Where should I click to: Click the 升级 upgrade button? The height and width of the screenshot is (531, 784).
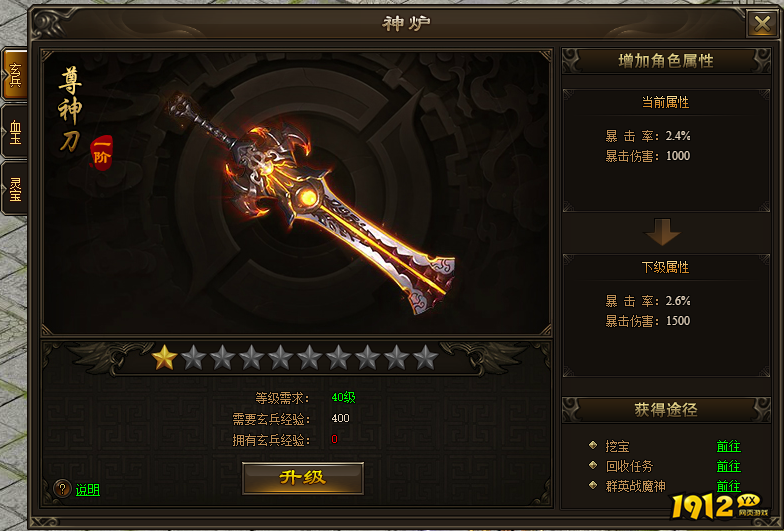pyautogui.click(x=302, y=478)
